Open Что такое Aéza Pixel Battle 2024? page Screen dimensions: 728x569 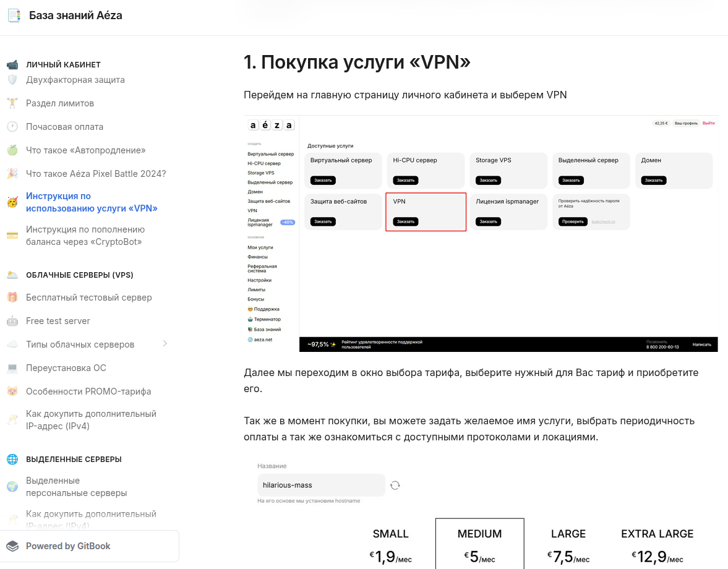pos(96,174)
